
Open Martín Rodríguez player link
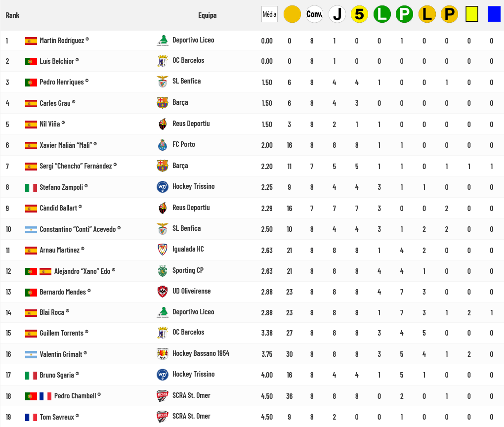click(x=62, y=41)
